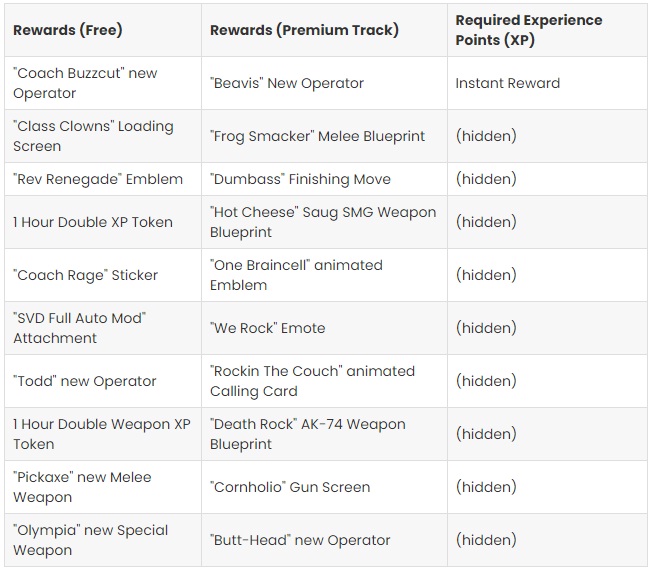653x575 pixels.
Task: Select the "Coach Buzzcut" new Operator cell
Action: [103, 83]
